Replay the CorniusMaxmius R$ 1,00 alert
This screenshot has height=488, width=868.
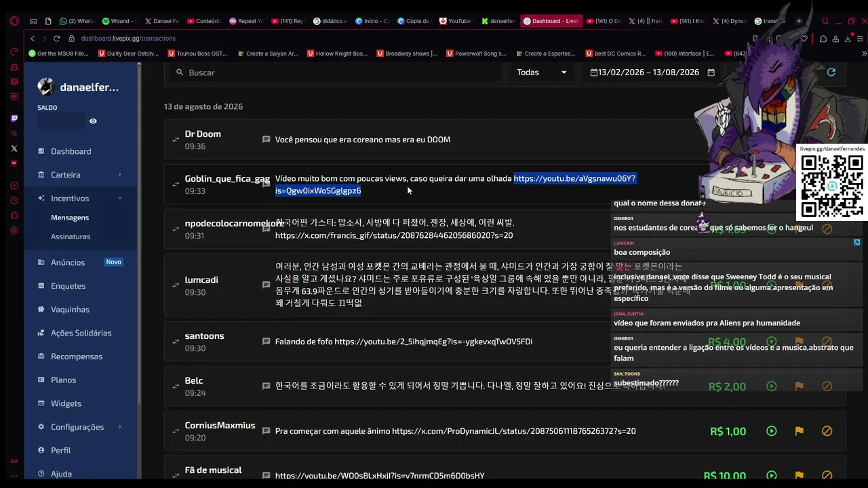coord(771,431)
